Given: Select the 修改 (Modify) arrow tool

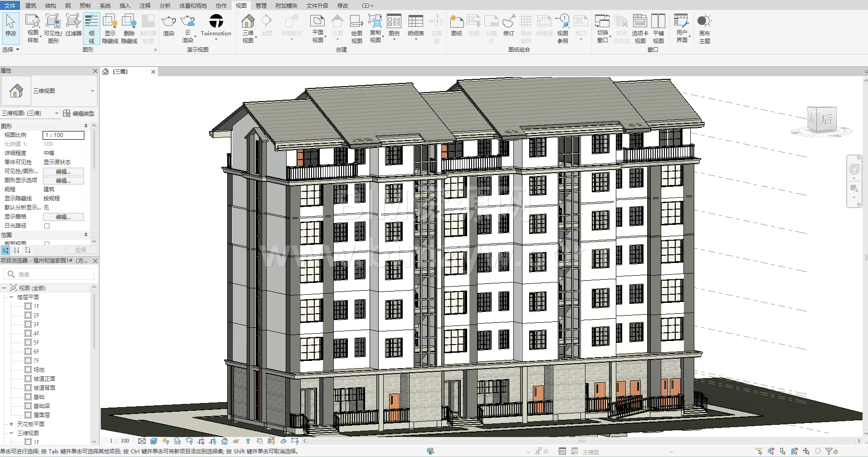Looking at the screenshot, I should [x=10, y=25].
